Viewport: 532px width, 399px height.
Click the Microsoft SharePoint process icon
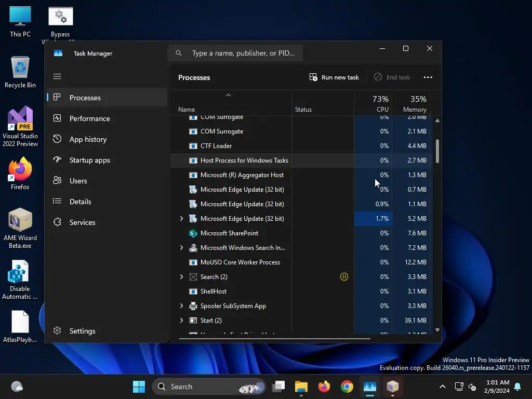pyautogui.click(x=193, y=233)
